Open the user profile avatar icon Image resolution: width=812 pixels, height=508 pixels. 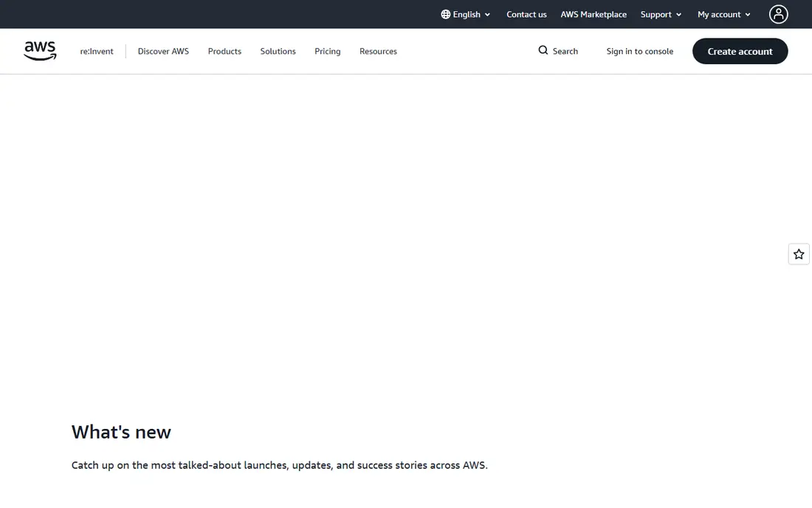pos(778,15)
